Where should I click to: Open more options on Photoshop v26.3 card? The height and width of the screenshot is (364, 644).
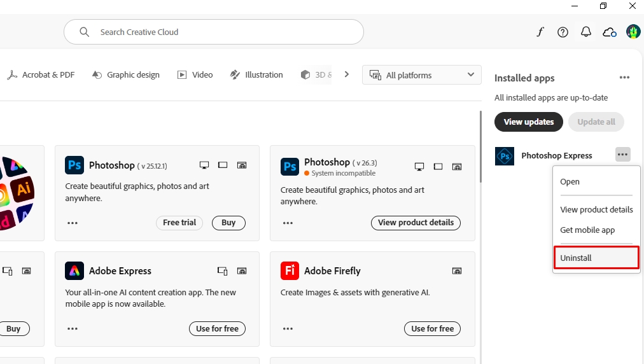pos(288,223)
